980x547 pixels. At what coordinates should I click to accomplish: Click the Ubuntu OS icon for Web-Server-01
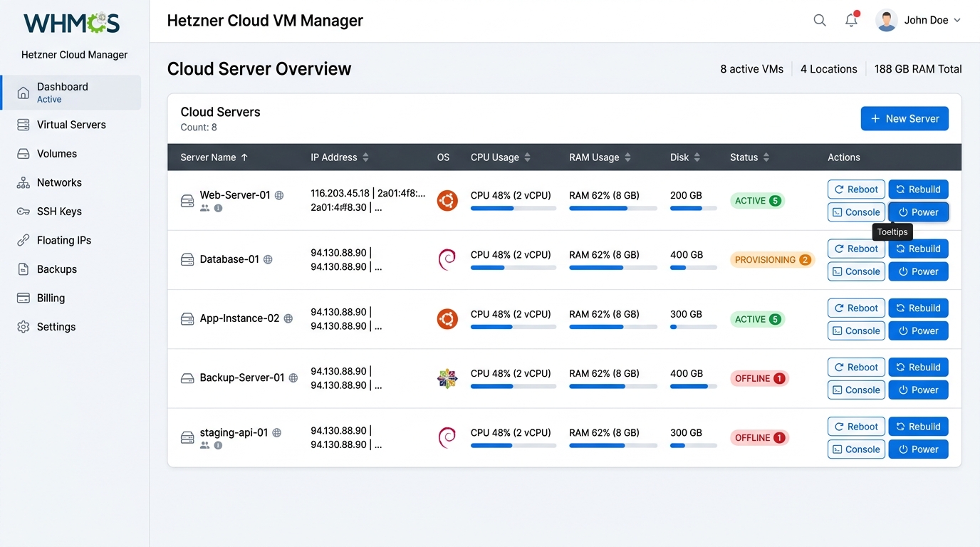coord(447,201)
